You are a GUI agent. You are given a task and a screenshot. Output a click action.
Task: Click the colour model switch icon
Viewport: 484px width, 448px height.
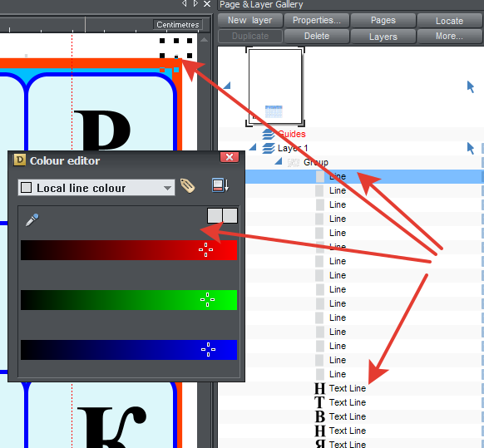click(220, 185)
